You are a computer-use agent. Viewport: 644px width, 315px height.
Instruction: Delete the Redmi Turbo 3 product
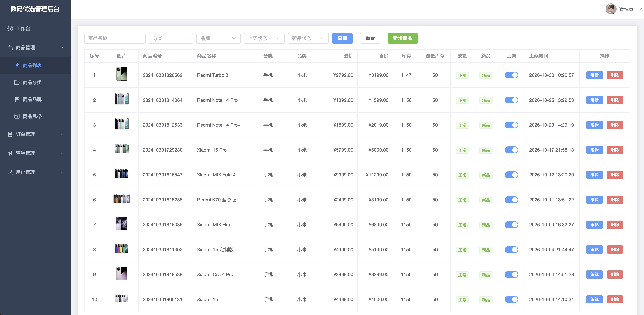pyautogui.click(x=615, y=75)
